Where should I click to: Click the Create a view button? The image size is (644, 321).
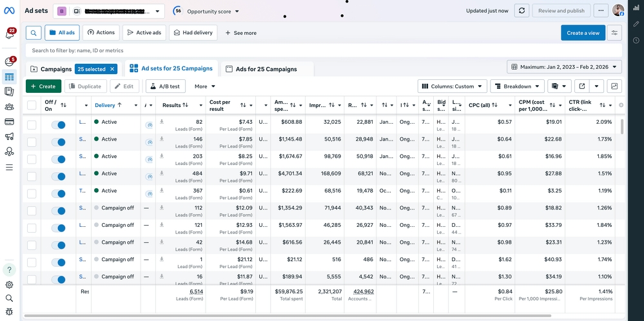pyautogui.click(x=583, y=33)
